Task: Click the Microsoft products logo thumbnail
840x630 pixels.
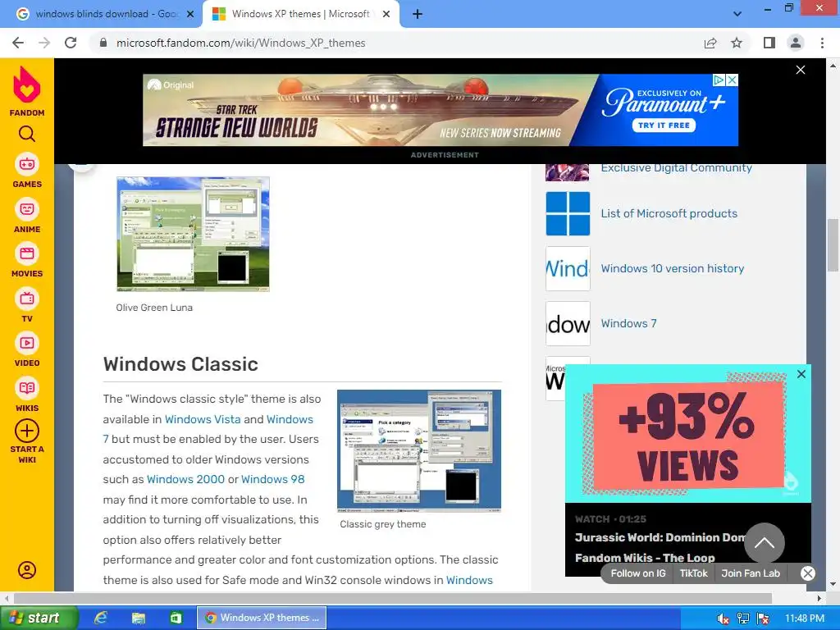Action: point(568,214)
